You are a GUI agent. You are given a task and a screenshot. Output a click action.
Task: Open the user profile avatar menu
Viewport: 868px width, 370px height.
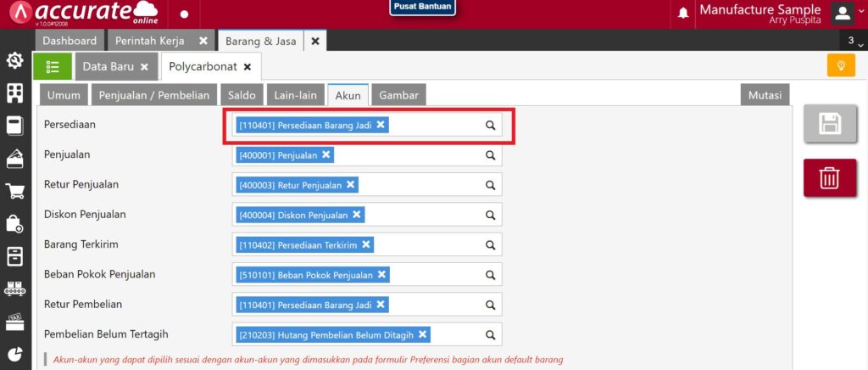click(x=843, y=14)
